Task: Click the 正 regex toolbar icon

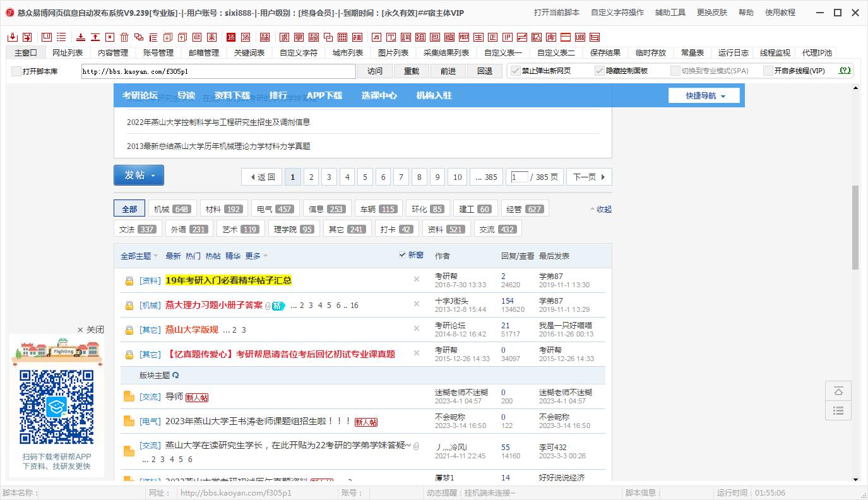Action: point(493,37)
